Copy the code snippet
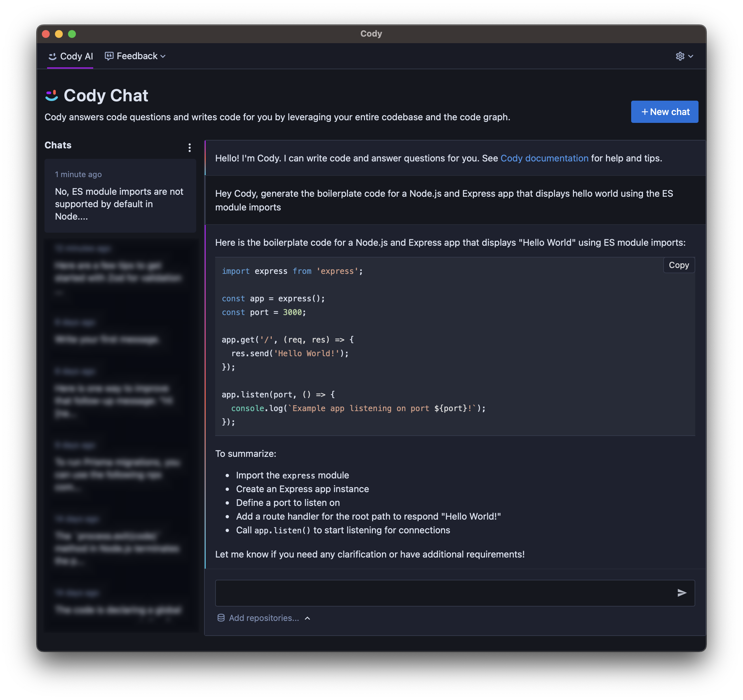The height and width of the screenshot is (700, 743). click(x=679, y=265)
